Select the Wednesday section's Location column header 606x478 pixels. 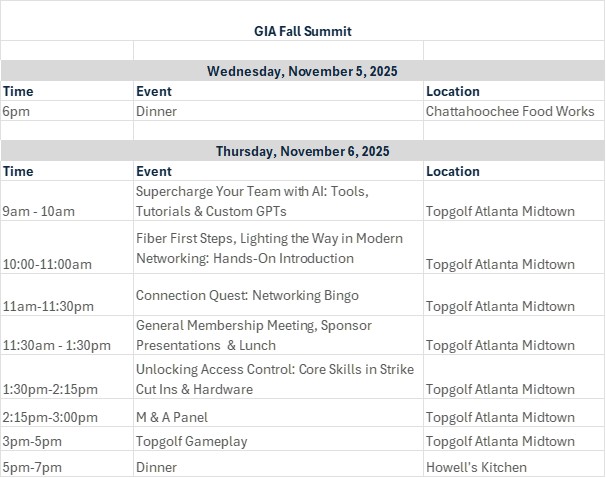coord(514,91)
